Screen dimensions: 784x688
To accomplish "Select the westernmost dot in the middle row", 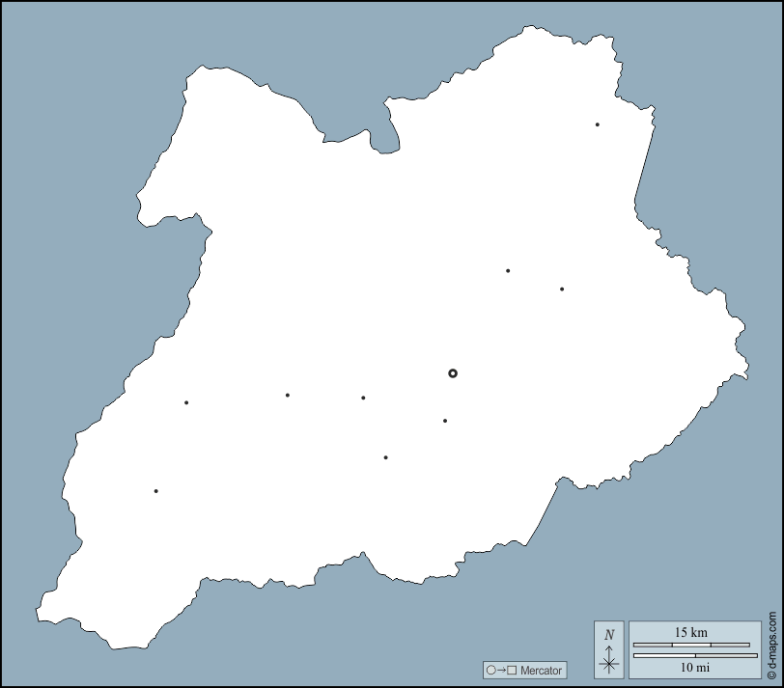I will tap(186, 402).
